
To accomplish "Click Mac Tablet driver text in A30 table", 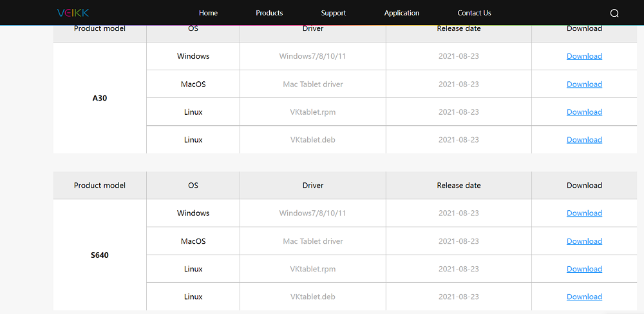I will point(312,84).
